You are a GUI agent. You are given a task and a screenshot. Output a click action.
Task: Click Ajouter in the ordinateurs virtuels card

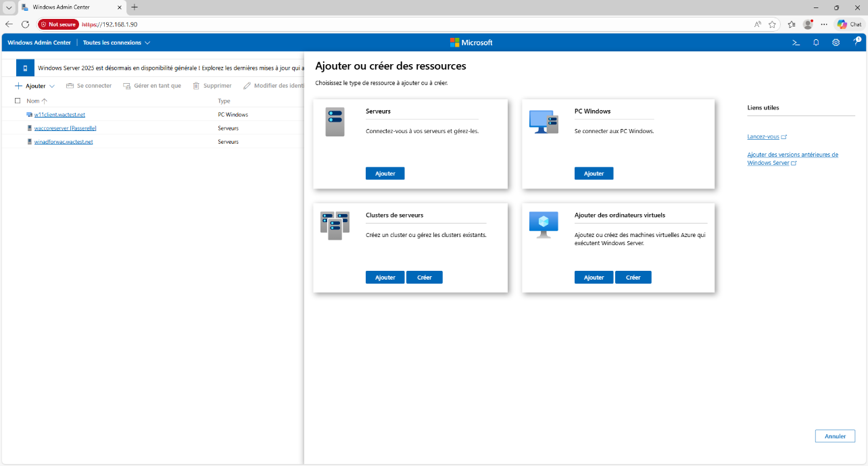click(594, 278)
